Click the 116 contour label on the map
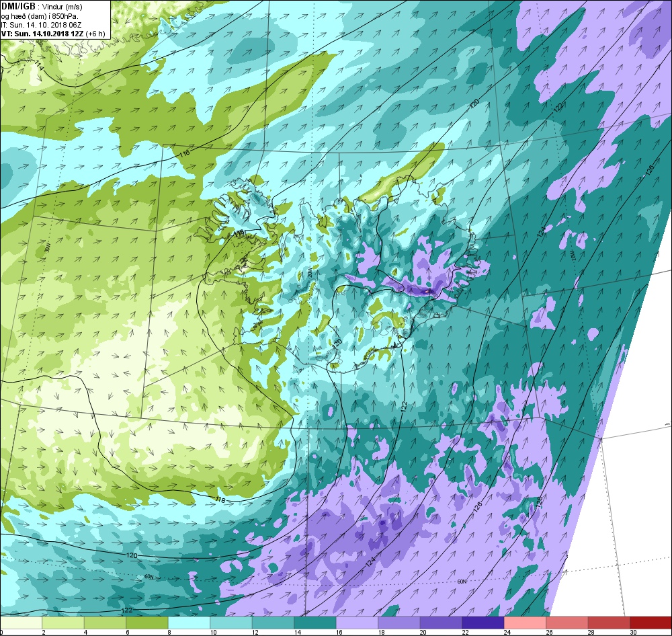The height and width of the screenshot is (636, 672). pos(184,153)
